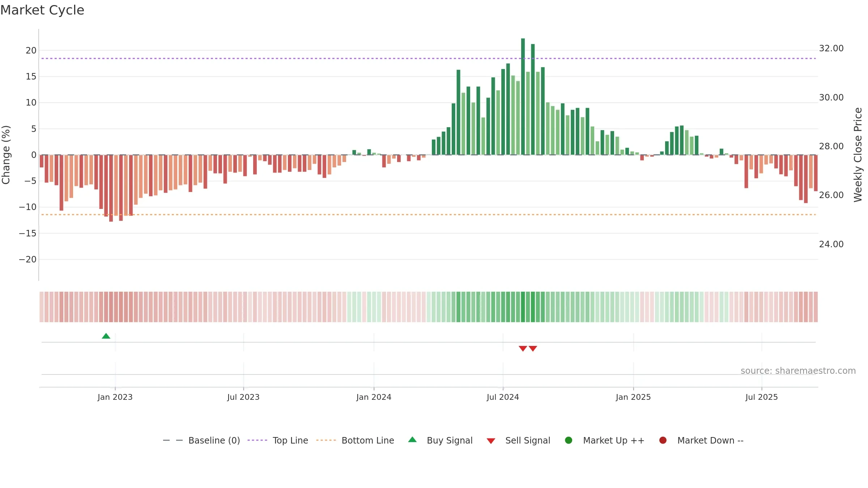Toggle the Market Down -- legend entry
The image size is (868, 488).
click(701, 440)
